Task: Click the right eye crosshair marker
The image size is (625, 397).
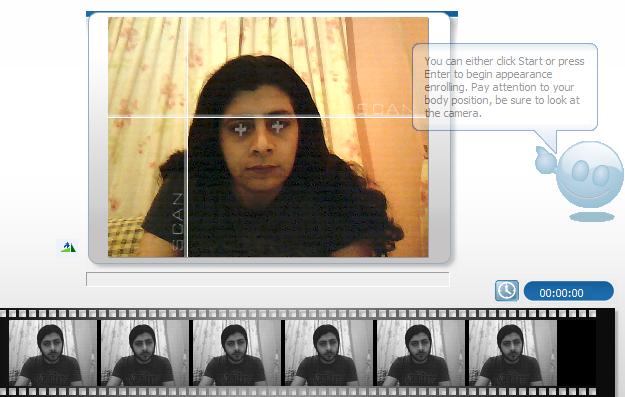Action: (277, 127)
